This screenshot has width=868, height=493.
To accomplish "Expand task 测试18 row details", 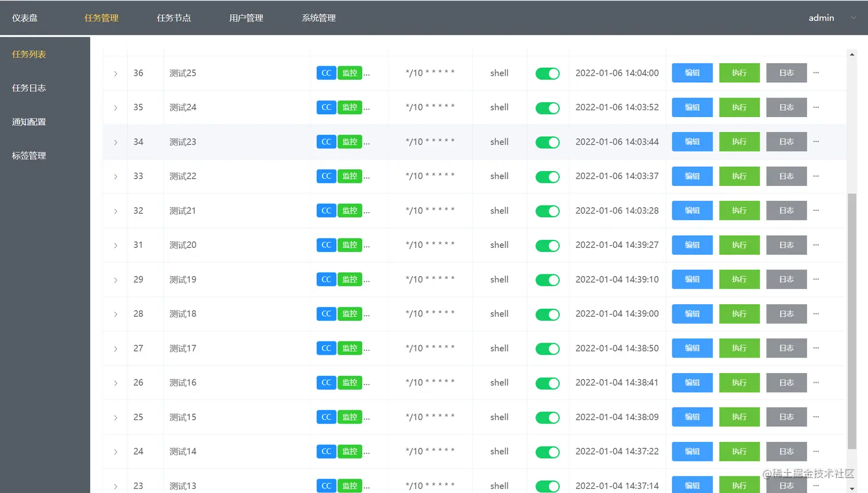I will coord(115,315).
